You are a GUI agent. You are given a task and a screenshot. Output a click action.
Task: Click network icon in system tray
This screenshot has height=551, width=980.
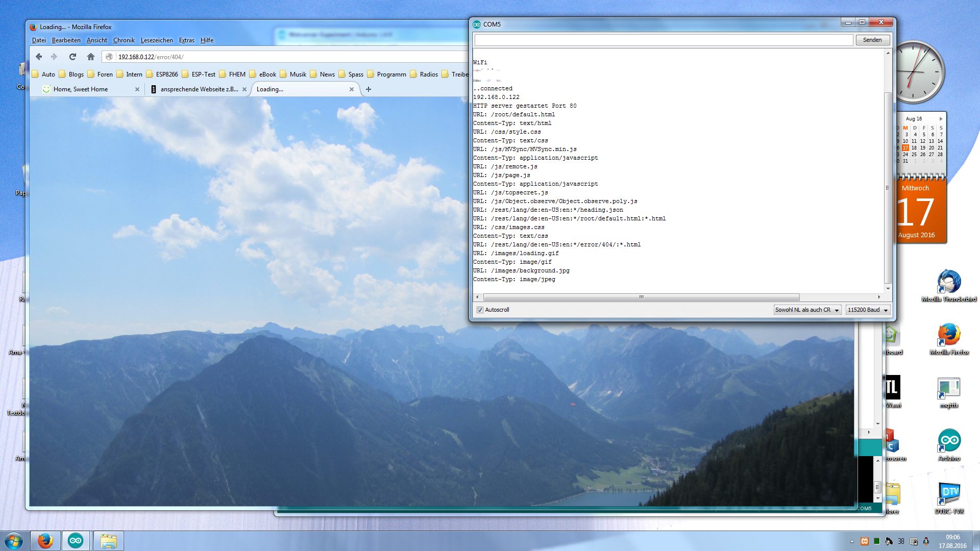tap(914, 541)
